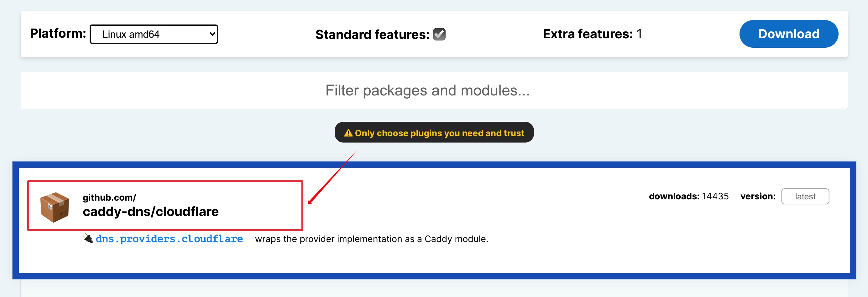The image size is (868, 297).
Task: Click the Standard features label
Action: tap(372, 35)
